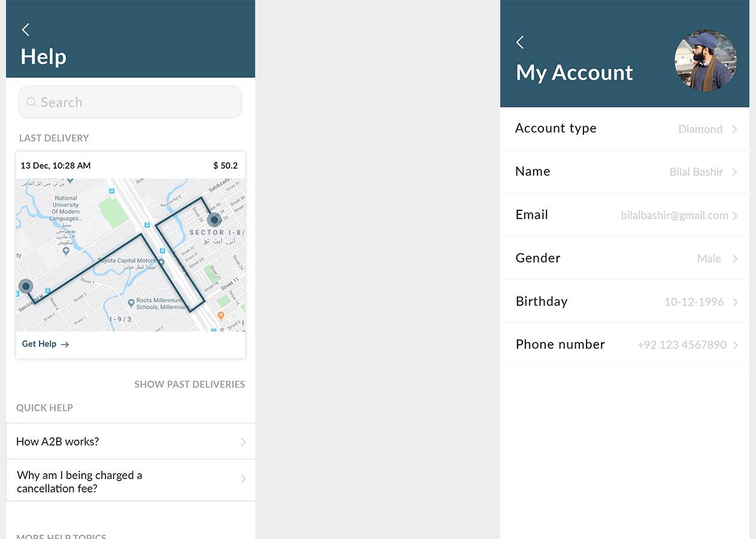Click the orange restaurant pin on map

221,315
